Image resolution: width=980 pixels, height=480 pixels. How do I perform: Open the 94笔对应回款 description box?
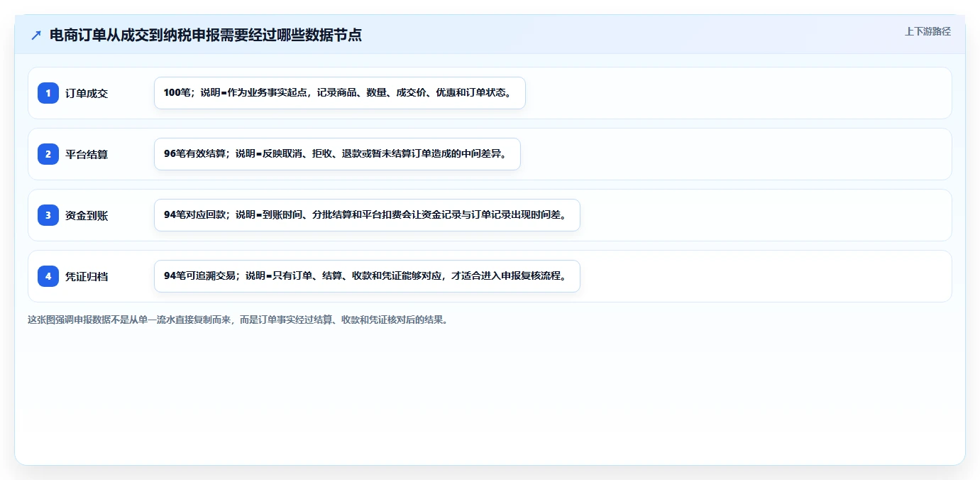point(367,215)
